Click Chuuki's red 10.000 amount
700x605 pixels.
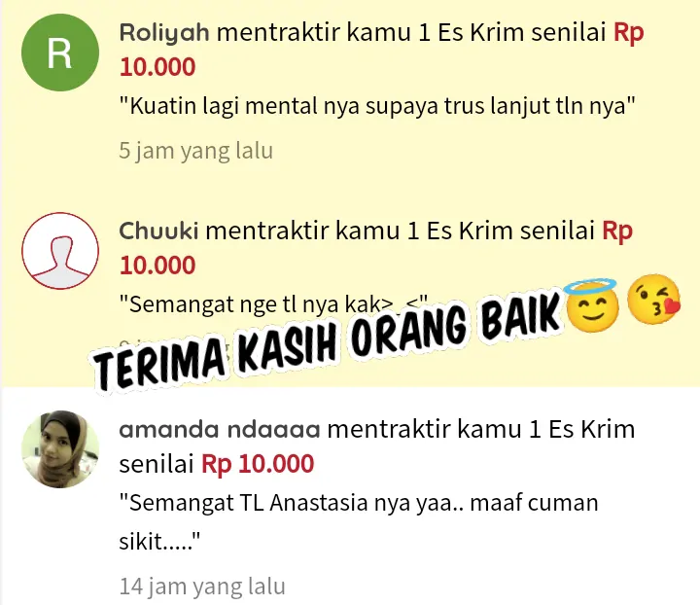[x=157, y=266]
